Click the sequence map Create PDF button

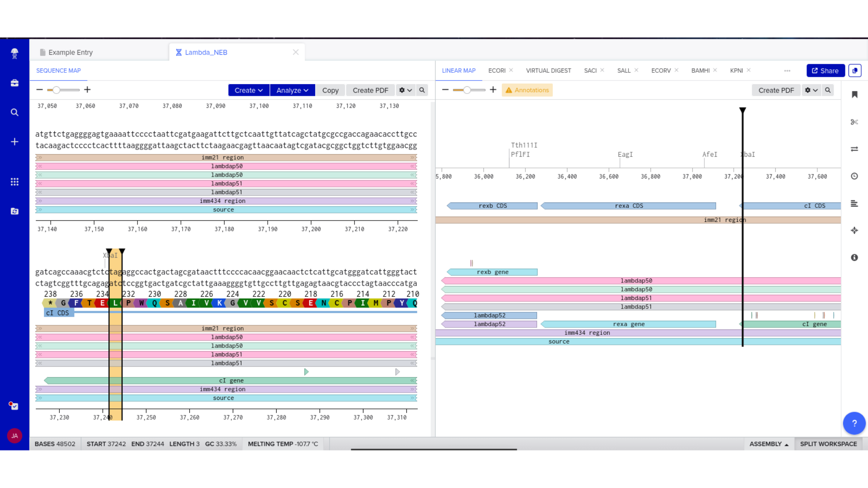[x=370, y=90]
